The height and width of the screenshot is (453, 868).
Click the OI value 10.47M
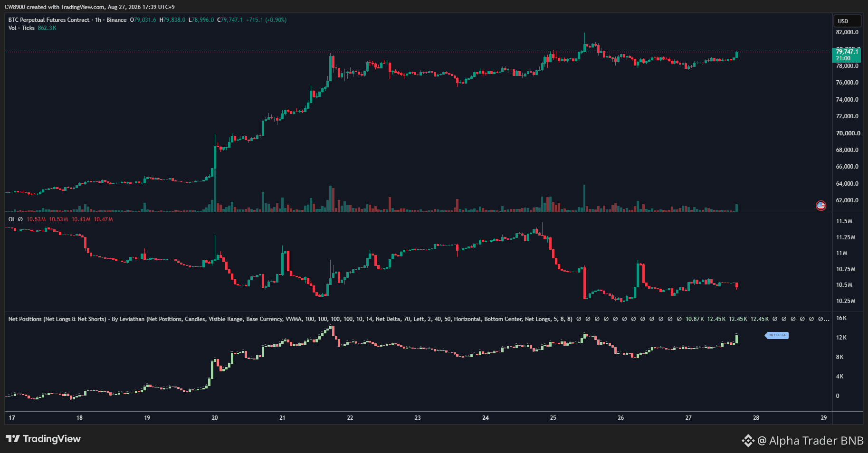coord(103,219)
